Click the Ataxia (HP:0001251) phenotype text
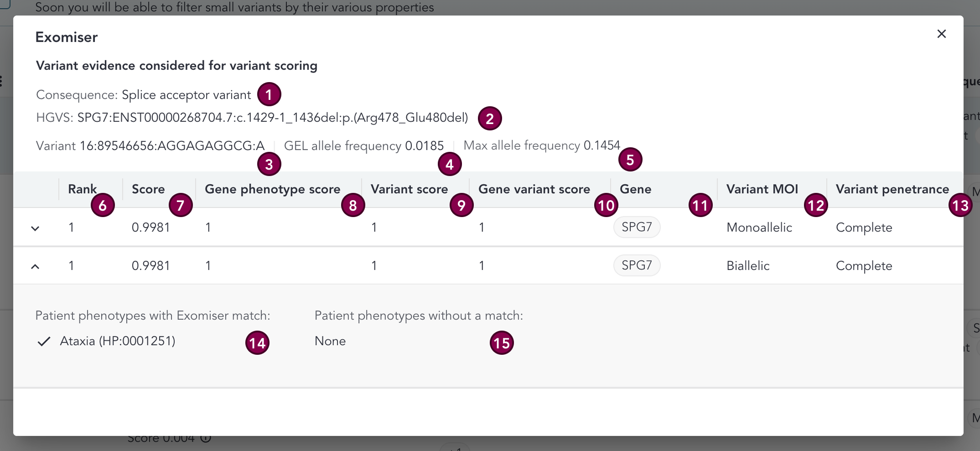Image resolution: width=980 pixels, height=451 pixels. tap(118, 341)
